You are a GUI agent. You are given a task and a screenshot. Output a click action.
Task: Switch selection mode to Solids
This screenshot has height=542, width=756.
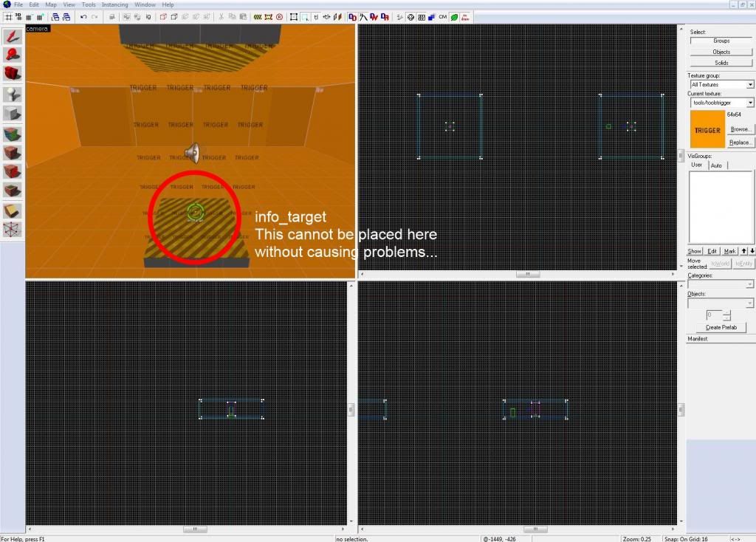(x=721, y=63)
